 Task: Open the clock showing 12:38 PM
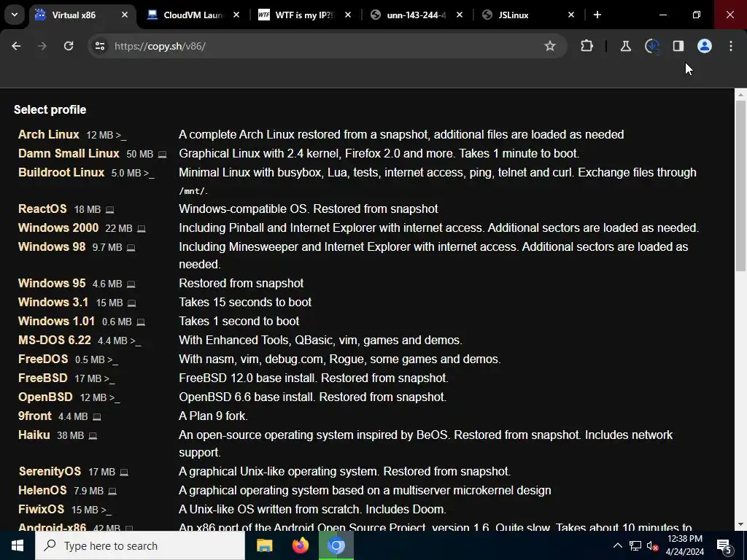pyautogui.click(x=685, y=545)
